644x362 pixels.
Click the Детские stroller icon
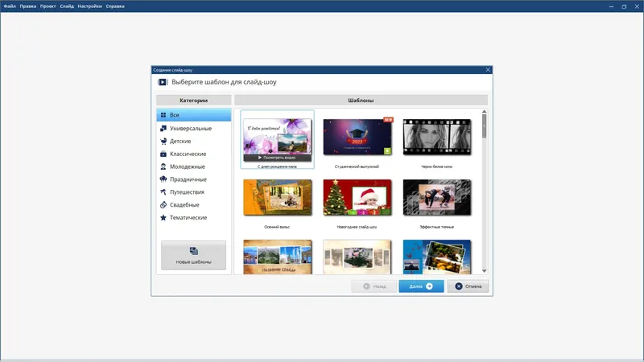(163, 142)
